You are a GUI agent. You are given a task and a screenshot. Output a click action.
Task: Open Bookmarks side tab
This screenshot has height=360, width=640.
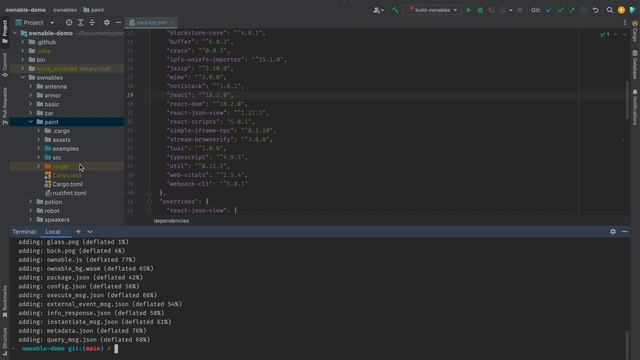4,301
